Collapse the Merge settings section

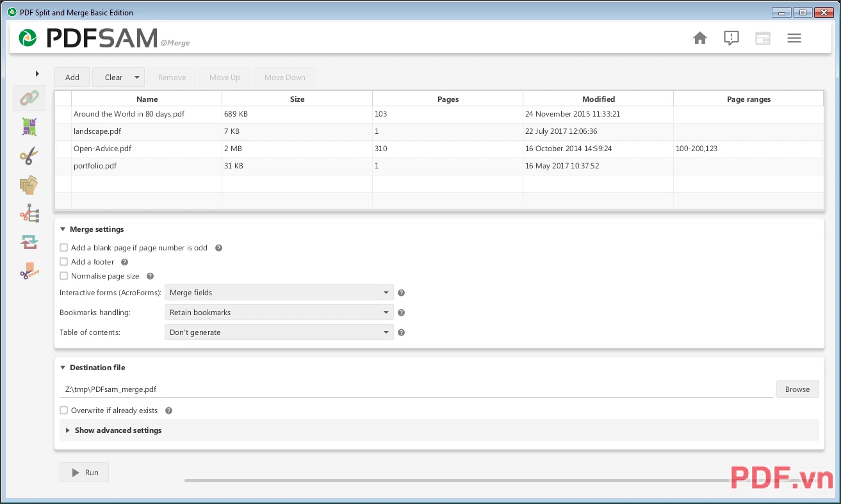63,229
